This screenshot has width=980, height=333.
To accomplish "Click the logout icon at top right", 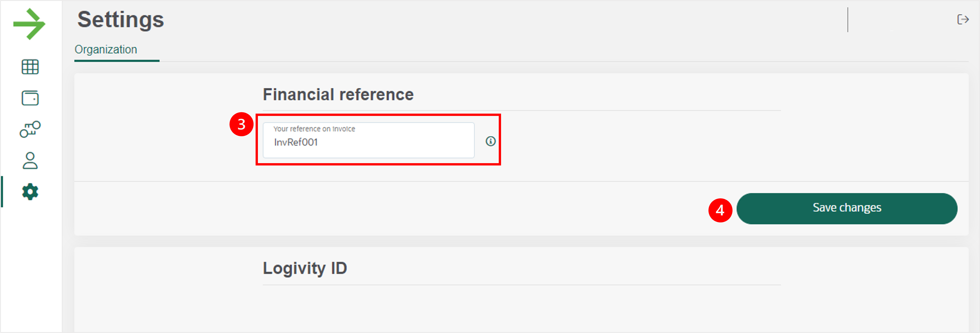I will coord(963,19).
